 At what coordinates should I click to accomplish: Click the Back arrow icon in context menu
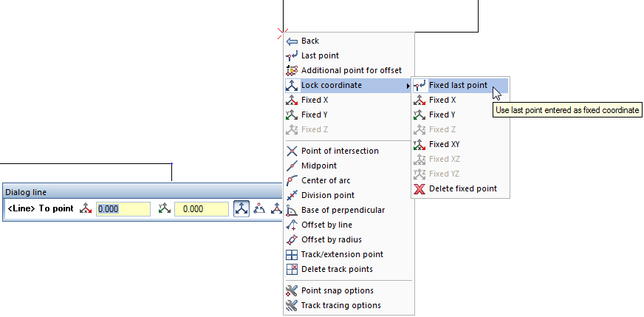coord(292,41)
